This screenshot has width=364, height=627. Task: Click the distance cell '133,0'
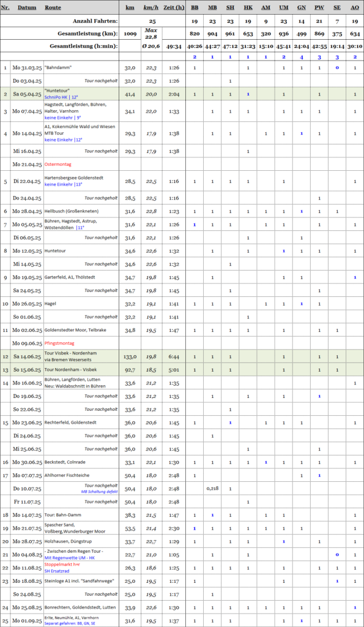click(130, 356)
